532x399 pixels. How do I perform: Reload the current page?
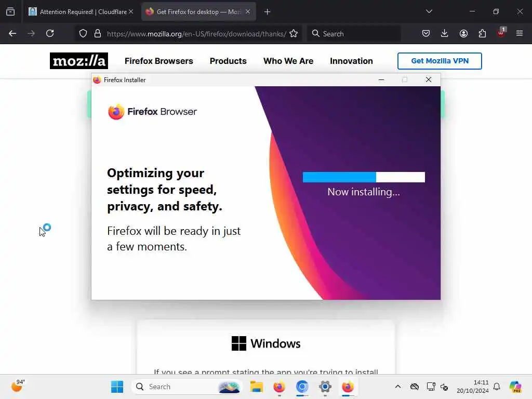pos(50,34)
